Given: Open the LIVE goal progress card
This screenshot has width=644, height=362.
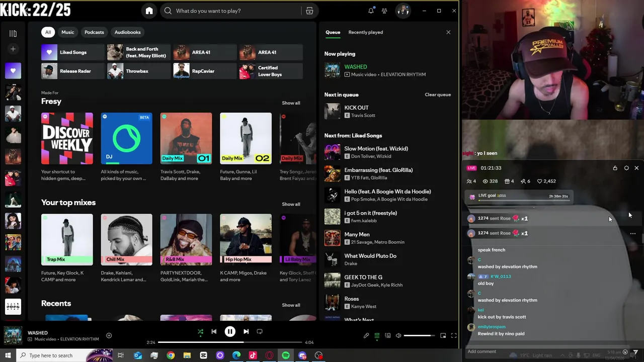Looking at the screenshot, I should pyautogui.click(x=519, y=197).
